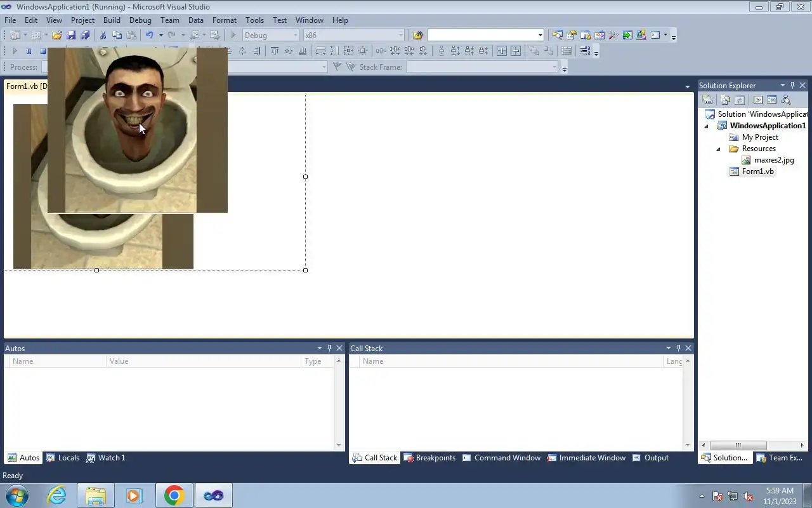
Task: Click Align Tops layout icon
Action: [275, 51]
